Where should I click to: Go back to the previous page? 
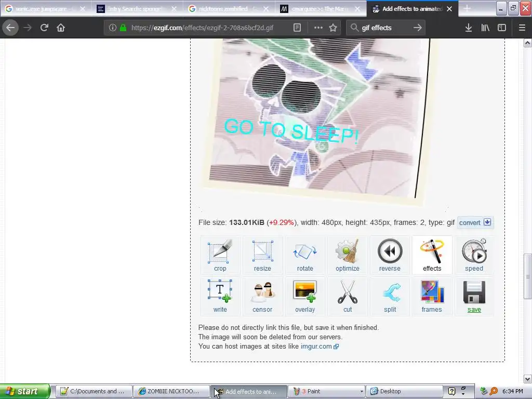tap(10, 28)
